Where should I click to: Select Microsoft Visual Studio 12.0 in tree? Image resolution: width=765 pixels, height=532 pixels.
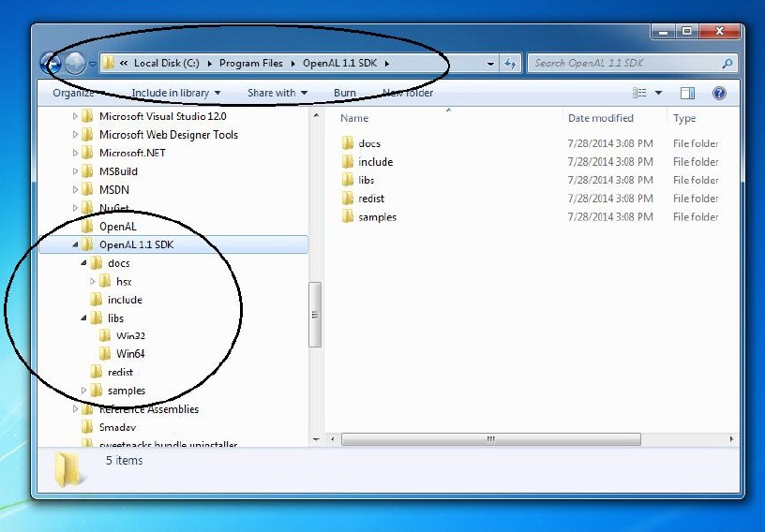click(x=162, y=116)
